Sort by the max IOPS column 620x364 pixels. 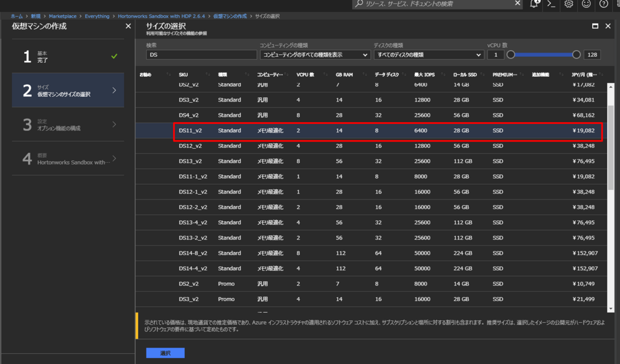tap(424, 74)
